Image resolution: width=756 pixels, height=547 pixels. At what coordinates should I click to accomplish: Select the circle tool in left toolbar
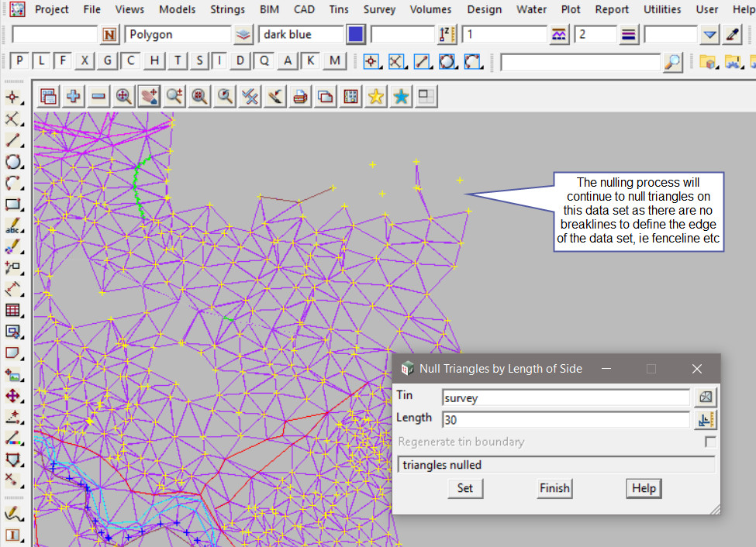[x=12, y=162]
